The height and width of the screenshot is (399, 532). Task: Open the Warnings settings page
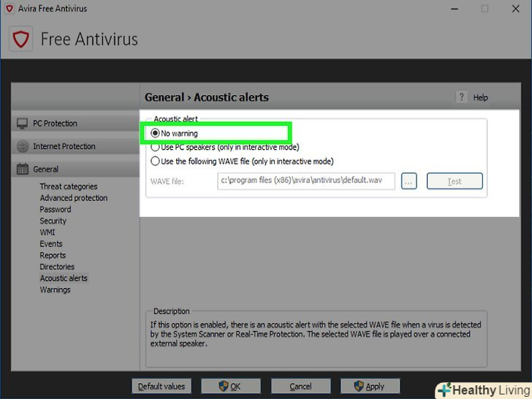point(55,289)
